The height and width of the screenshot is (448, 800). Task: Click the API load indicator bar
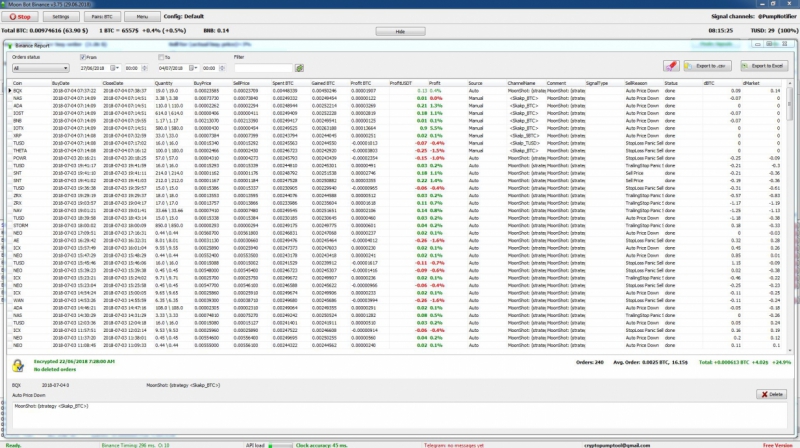(x=280, y=445)
